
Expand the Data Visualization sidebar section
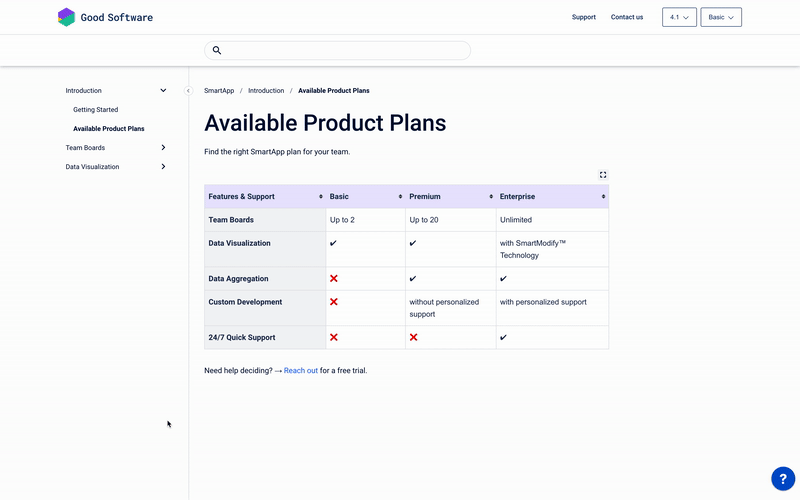(x=163, y=167)
